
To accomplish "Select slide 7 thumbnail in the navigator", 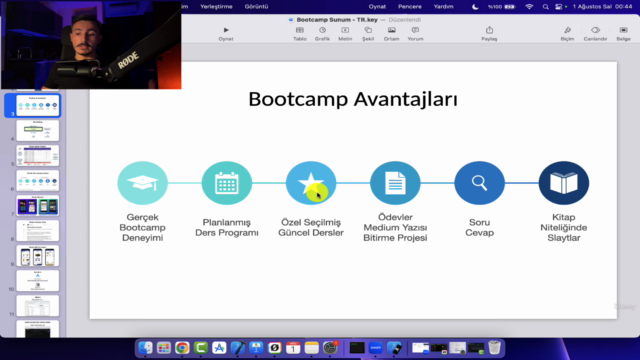I will [38, 205].
